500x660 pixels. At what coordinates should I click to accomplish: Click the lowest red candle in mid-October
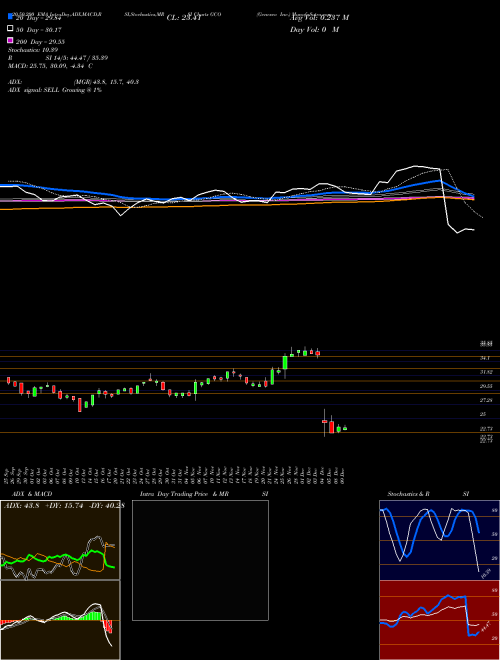click(80, 405)
